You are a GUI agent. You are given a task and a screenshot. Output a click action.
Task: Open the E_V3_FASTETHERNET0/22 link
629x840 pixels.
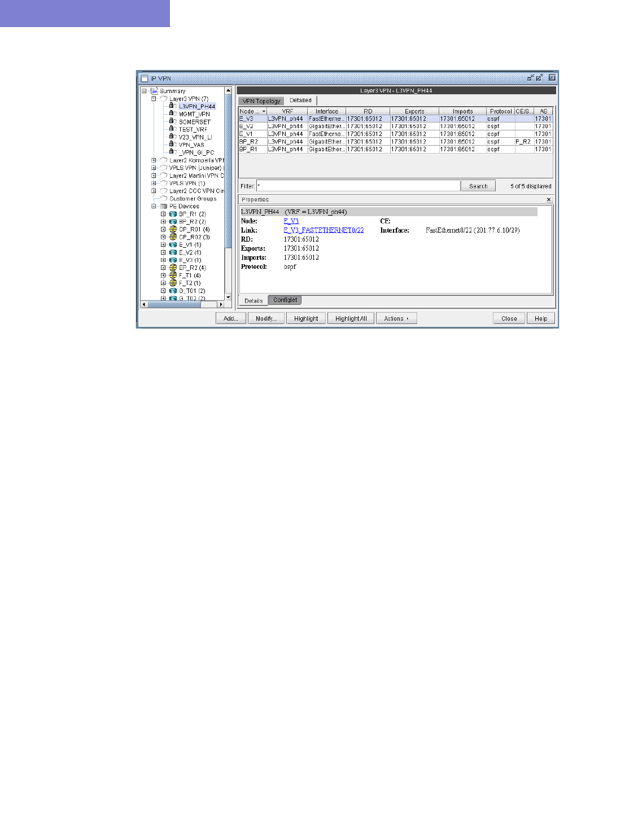(x=324, y=230)
